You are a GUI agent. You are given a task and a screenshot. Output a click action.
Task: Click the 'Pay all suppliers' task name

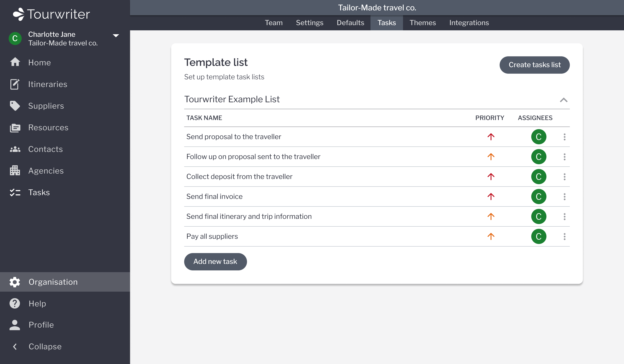point(212,236)
